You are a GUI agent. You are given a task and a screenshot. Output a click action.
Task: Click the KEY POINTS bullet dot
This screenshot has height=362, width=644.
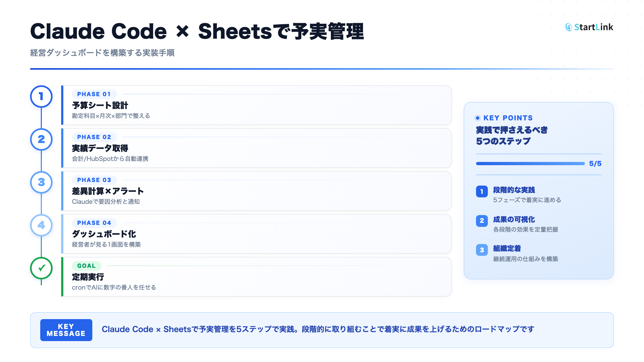(x=478, y=118)
